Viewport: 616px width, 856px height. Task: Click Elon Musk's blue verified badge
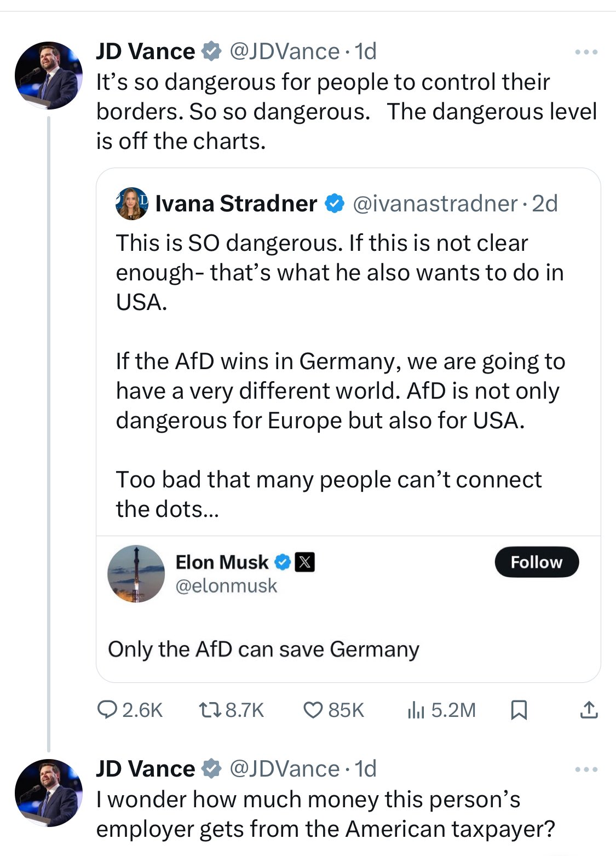[282, 562]
